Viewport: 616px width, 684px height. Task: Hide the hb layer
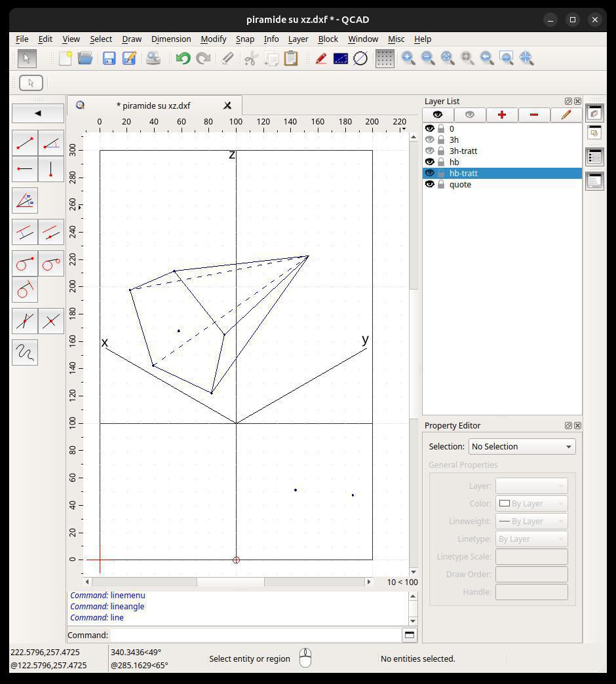pos(430,162)
